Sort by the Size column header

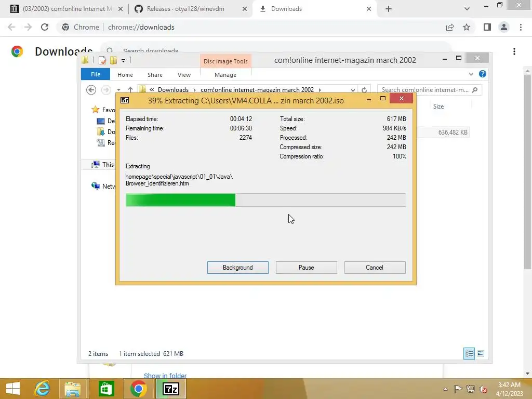[438, 106]
